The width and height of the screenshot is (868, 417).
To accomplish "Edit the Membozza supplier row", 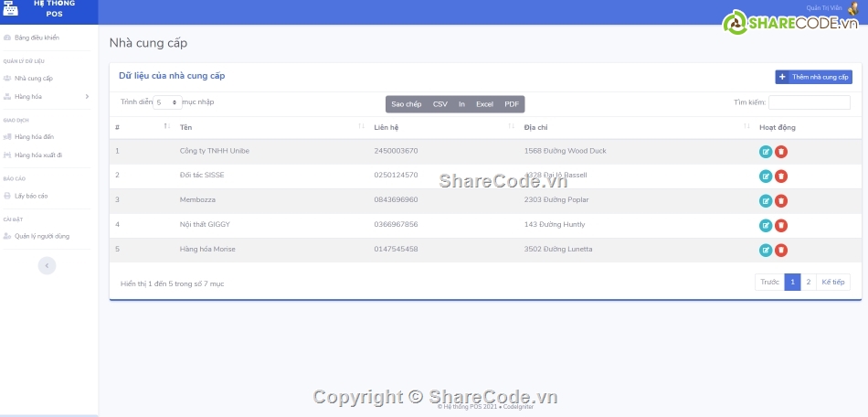I will click(766, 201).
